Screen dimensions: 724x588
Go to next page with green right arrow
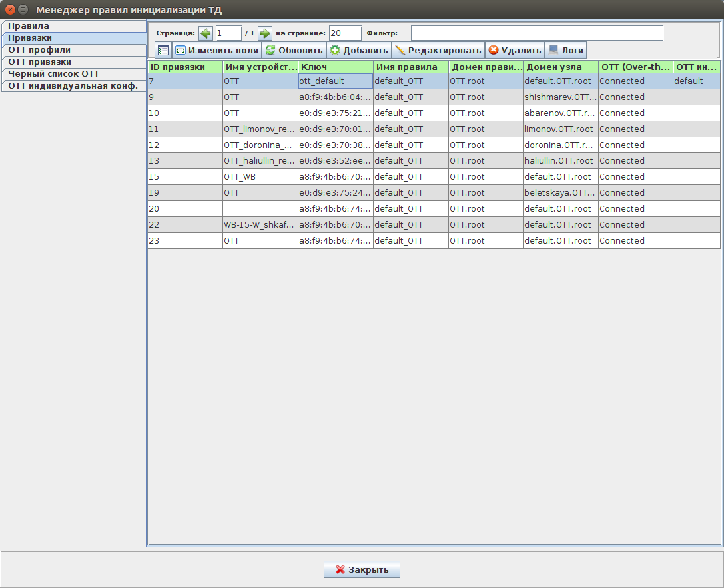click(x=264, y=33)
